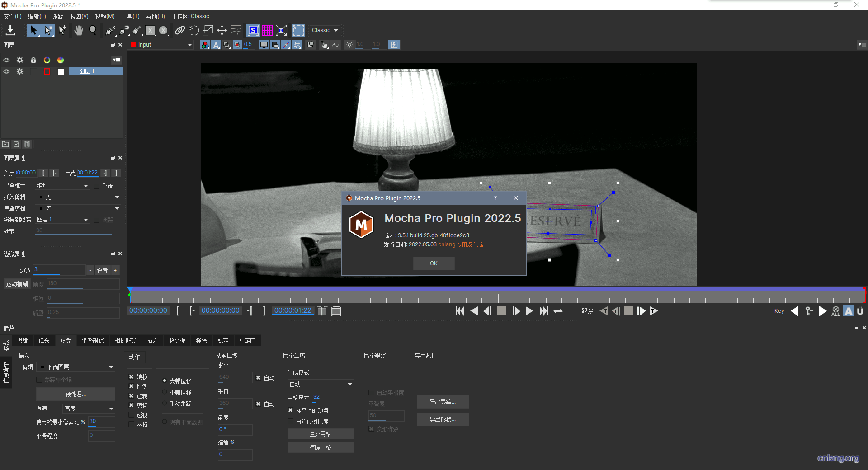Select the Area Brush tool
Screen dimensions: 868x470
pyautogui.click(x=137, y=30)
